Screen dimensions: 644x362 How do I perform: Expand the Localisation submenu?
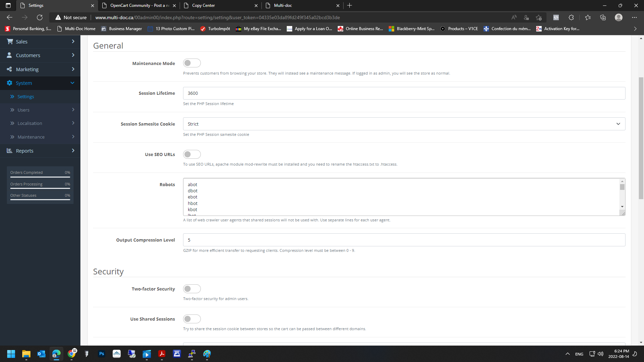pos(40,123)
